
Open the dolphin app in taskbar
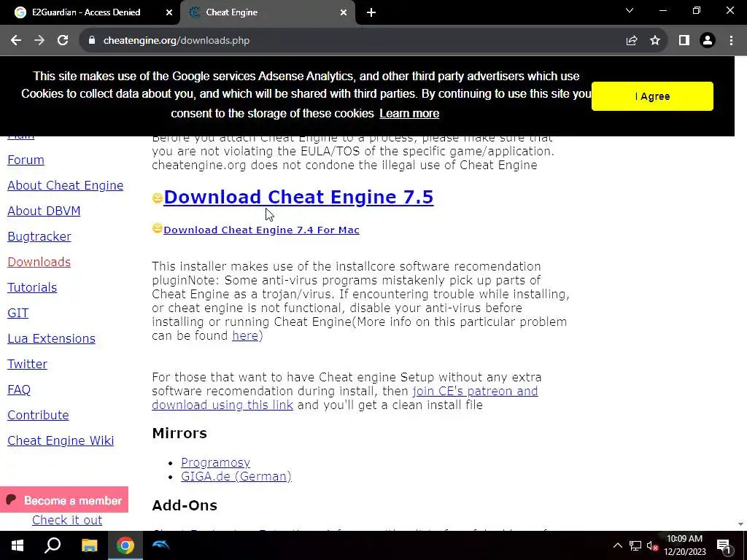coord(160,545)
